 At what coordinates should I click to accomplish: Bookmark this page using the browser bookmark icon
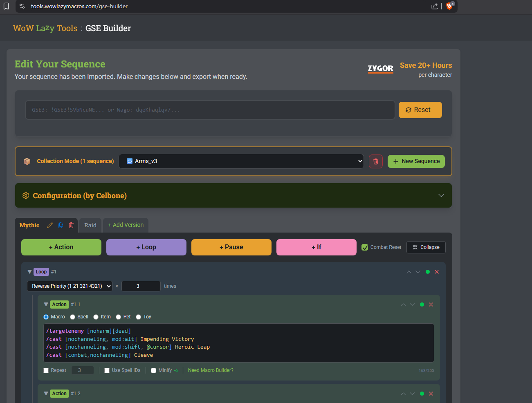pos(6,6)
